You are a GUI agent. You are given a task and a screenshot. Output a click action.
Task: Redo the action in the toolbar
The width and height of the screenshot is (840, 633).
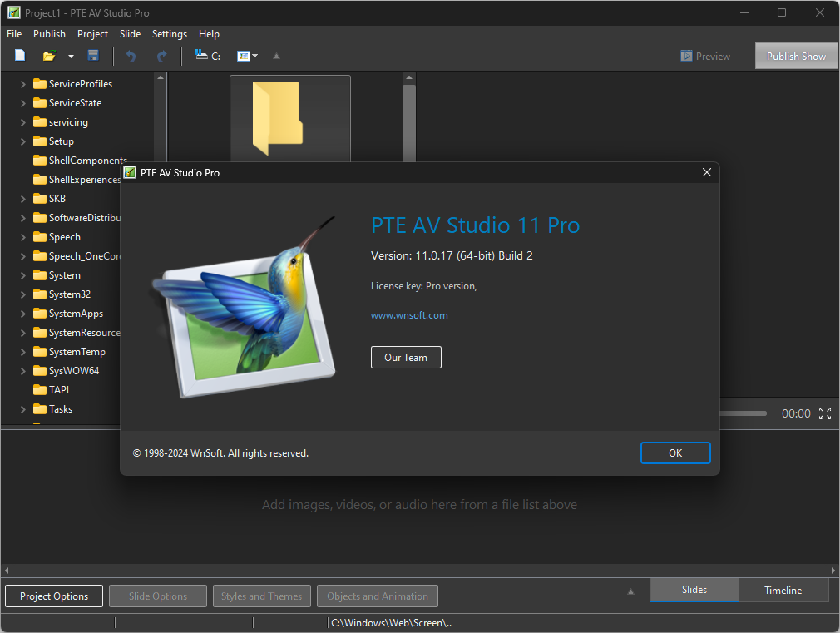(x=162, y=56)
